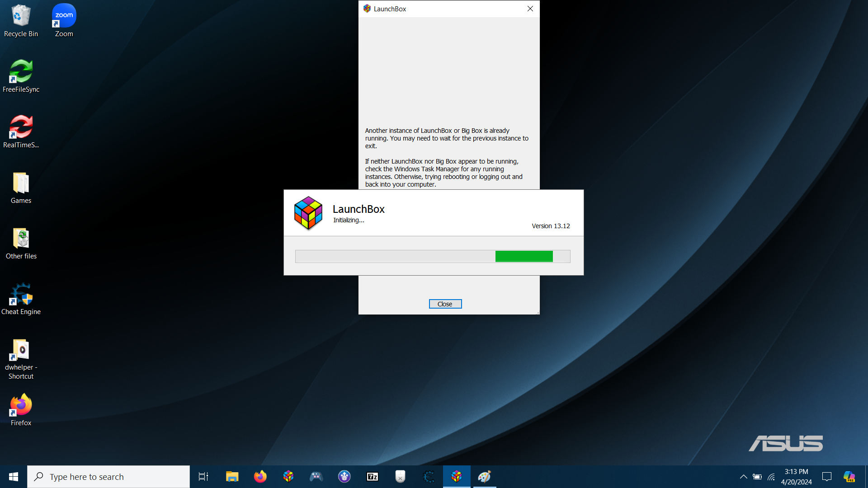Click the LaunchBox cube logo on splash
Screen dimensions: 868x488
pos(308,213)
